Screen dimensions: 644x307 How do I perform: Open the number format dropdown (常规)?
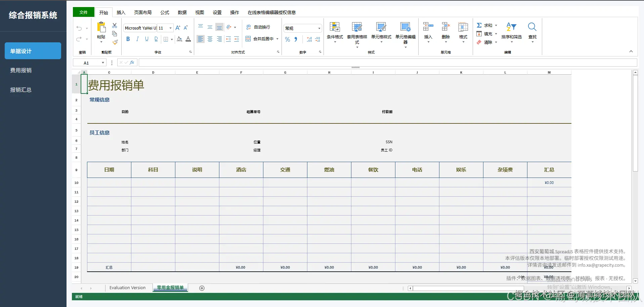coord(303,28)
